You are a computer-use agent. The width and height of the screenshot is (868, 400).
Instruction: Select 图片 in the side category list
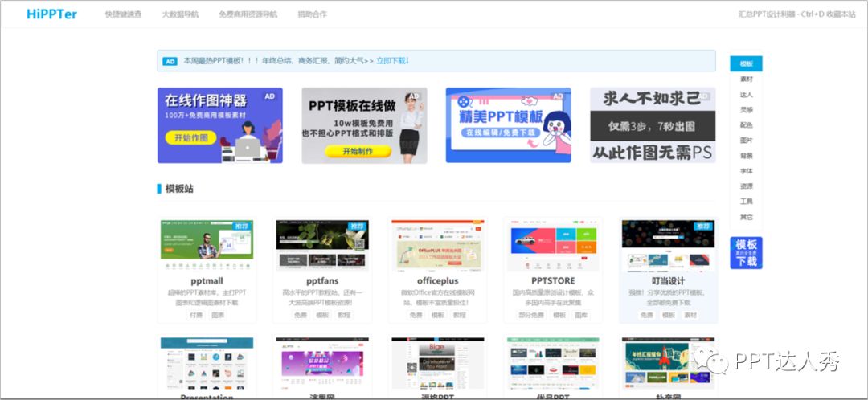pyautogui.click(x=746, y=141)
